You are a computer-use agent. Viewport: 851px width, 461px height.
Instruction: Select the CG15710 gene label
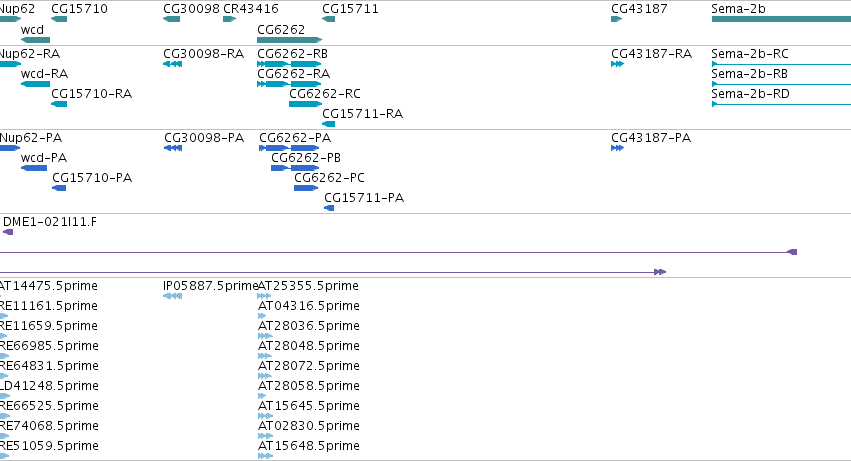[79, 9]
